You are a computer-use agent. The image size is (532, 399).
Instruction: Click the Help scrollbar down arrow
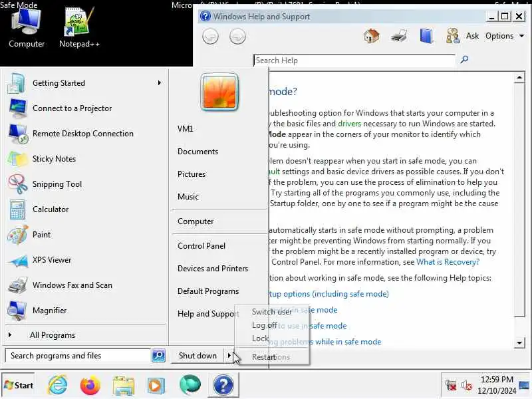[519, 342]
